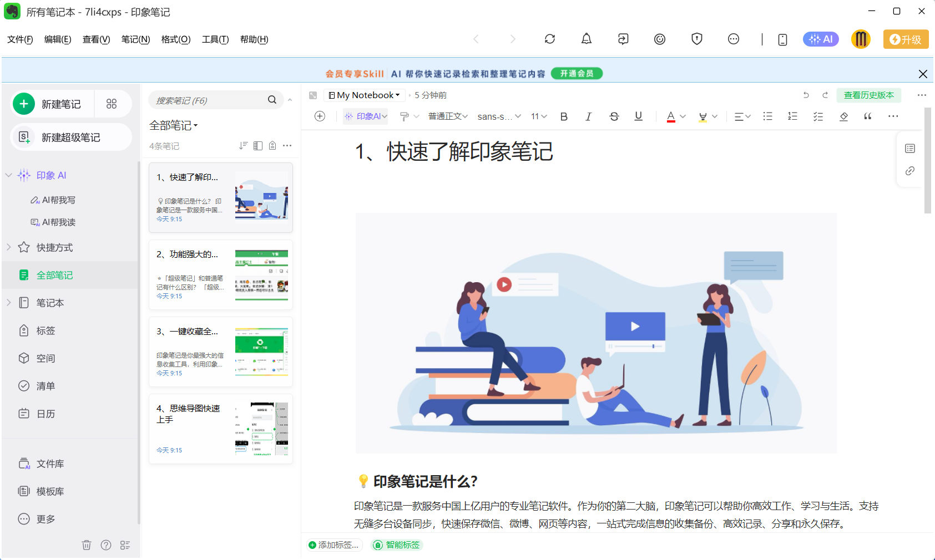The width and height of the screenshot is (935, 560).
Task: Click the 升级 upgrade button
Action: click(906, 39)
